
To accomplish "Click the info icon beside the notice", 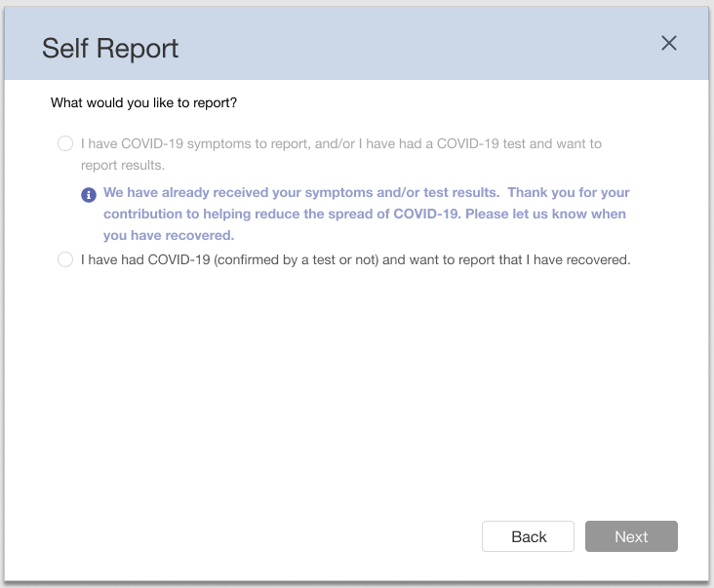I will (x=89, y=195).
